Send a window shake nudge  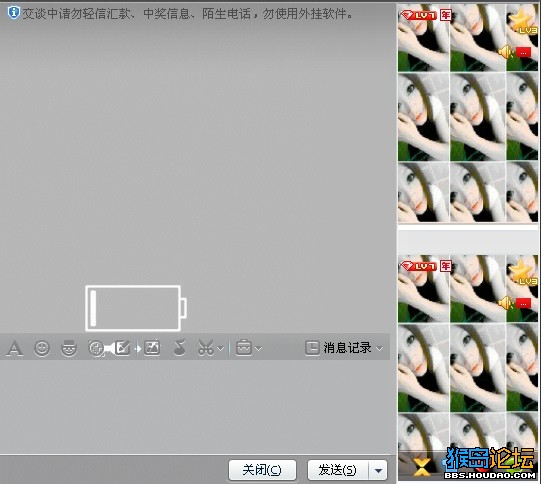(x=96, y=348)
